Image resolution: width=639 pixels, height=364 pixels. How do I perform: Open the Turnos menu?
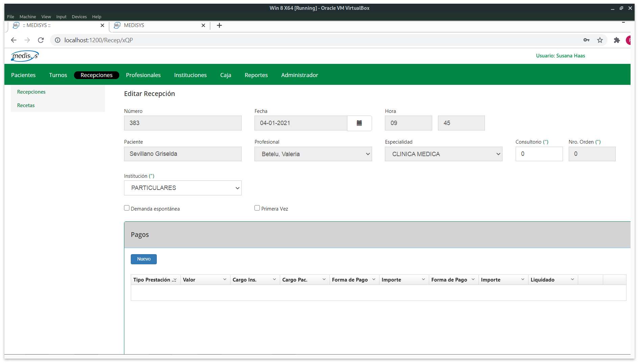point(58,75)
